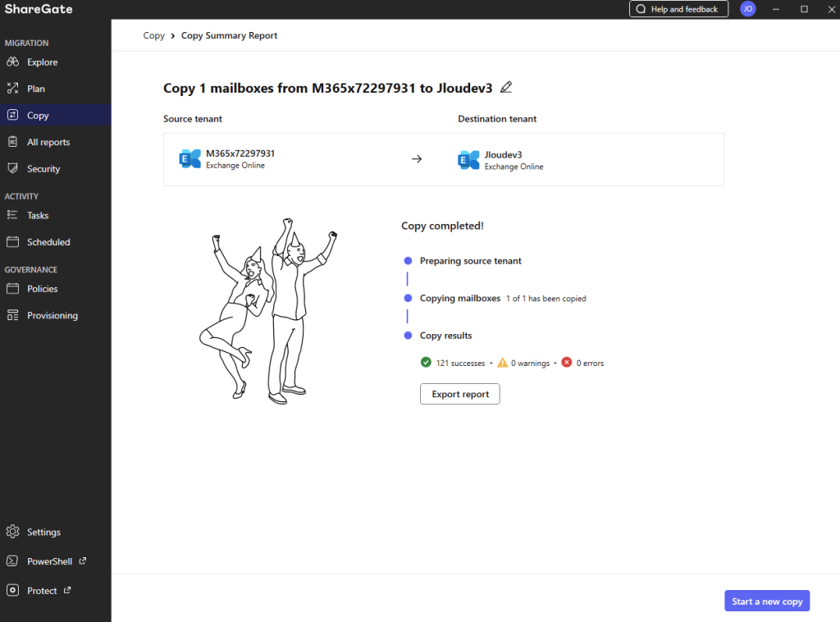The image size is (840, 622).
Task: Click the ShareGate logo
Action: pos(39,9)
